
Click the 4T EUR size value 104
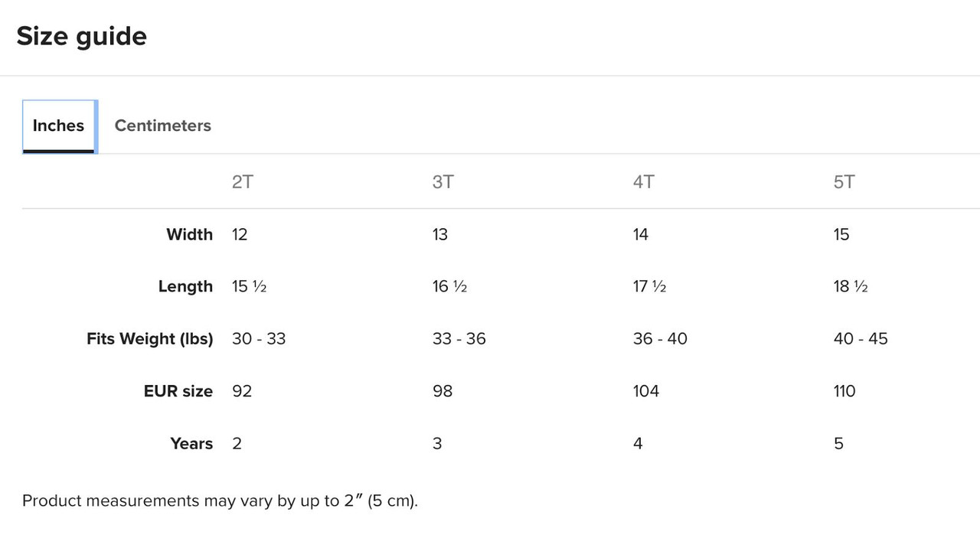point(646,391)
